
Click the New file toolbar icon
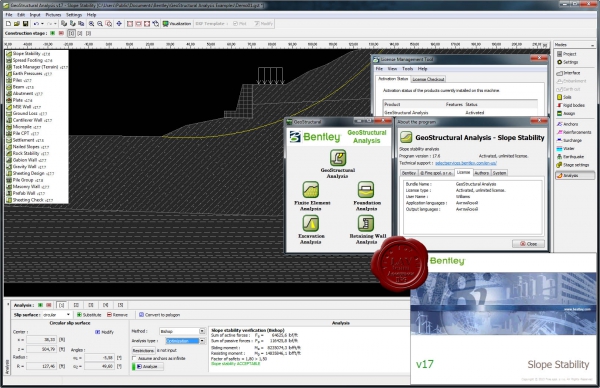[x=8, y=24]
